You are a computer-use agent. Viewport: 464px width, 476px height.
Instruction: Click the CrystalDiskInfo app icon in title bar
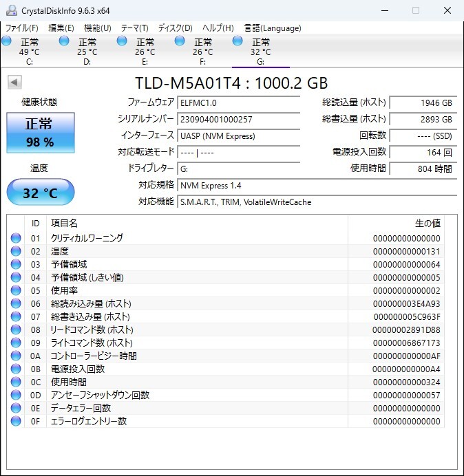[12, 10]
